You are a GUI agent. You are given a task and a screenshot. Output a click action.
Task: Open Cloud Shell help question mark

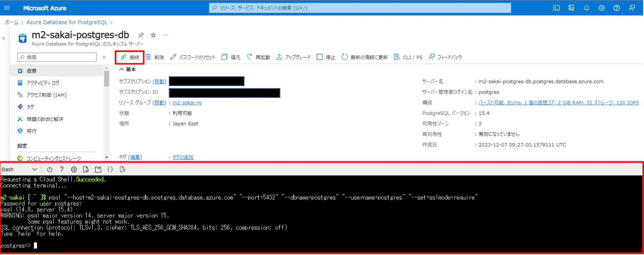click(x=62, y=169)
